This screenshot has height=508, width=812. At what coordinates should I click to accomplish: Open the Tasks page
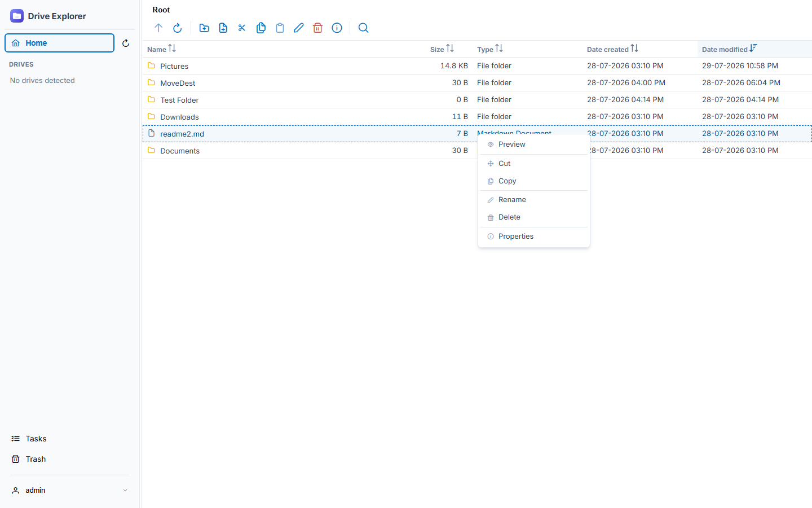pos(36,439)
